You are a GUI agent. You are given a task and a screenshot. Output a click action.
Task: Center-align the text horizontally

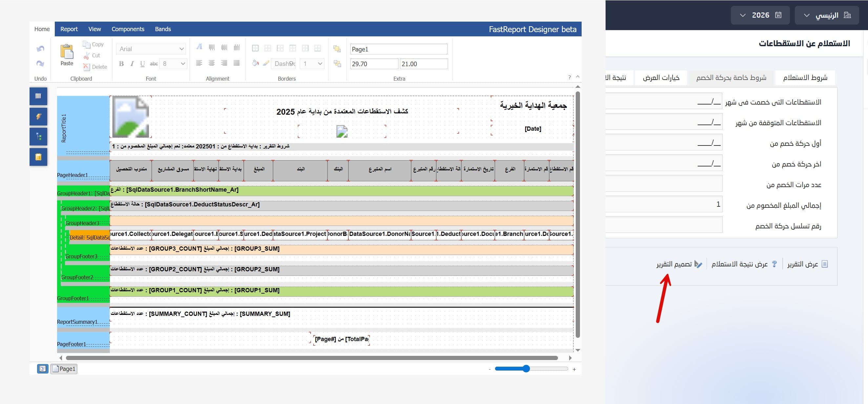click(212, 63)
